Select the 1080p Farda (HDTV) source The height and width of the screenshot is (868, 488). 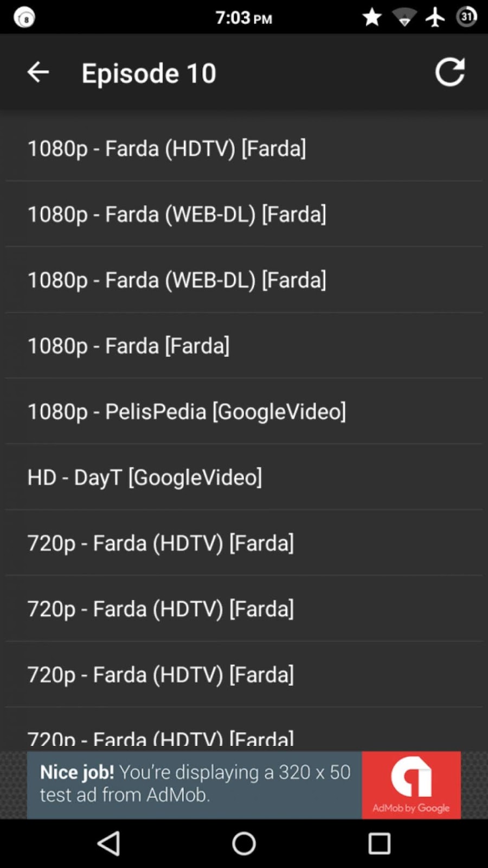click(167, 148)
